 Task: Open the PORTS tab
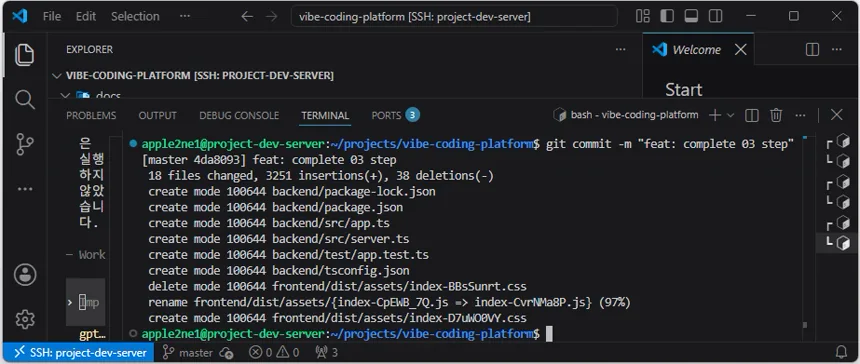395,115
